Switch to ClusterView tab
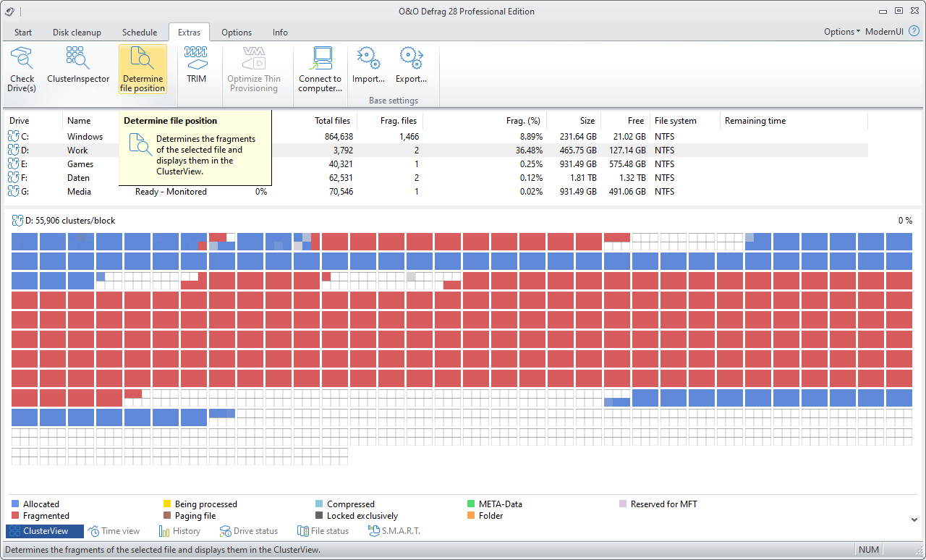The width and height of the screenshot is (926, 560). point(45,531)
